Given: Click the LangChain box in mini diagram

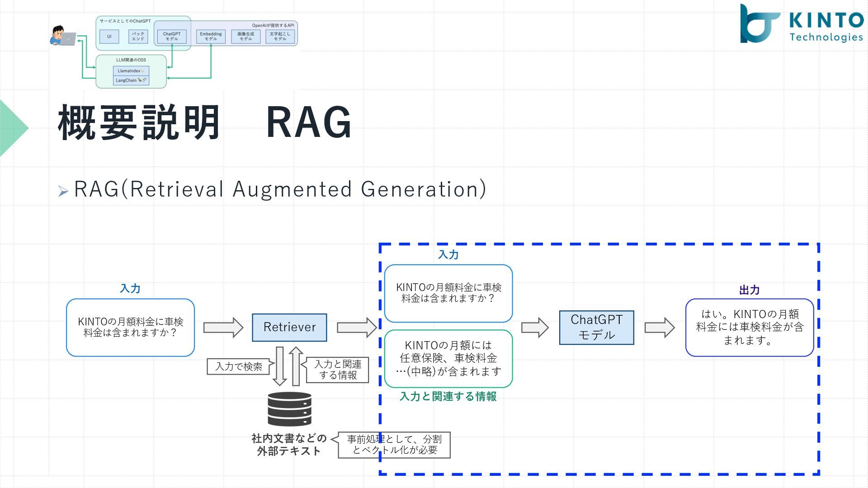Looking at the screenshot, I should 131,80.
